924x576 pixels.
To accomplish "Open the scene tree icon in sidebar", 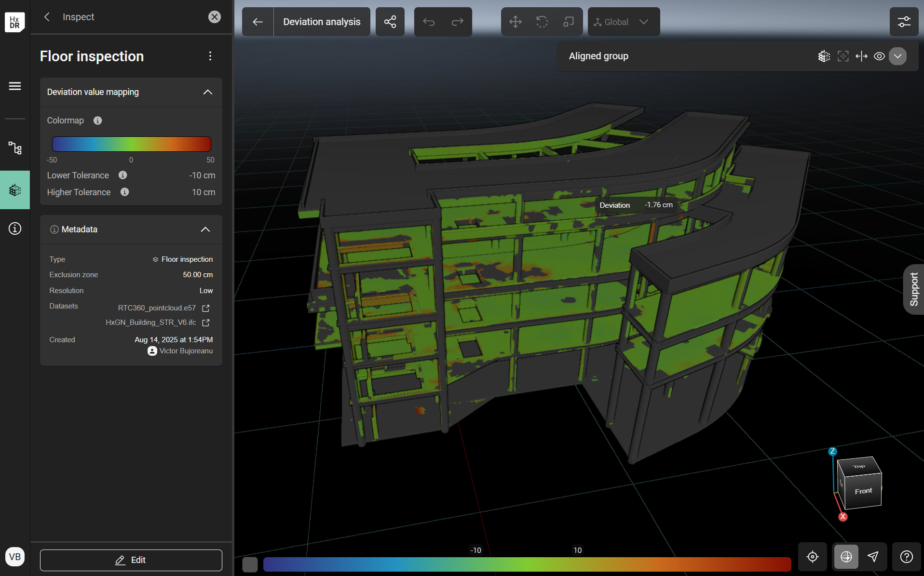I will pyautogui.click(x=15, y=148).
